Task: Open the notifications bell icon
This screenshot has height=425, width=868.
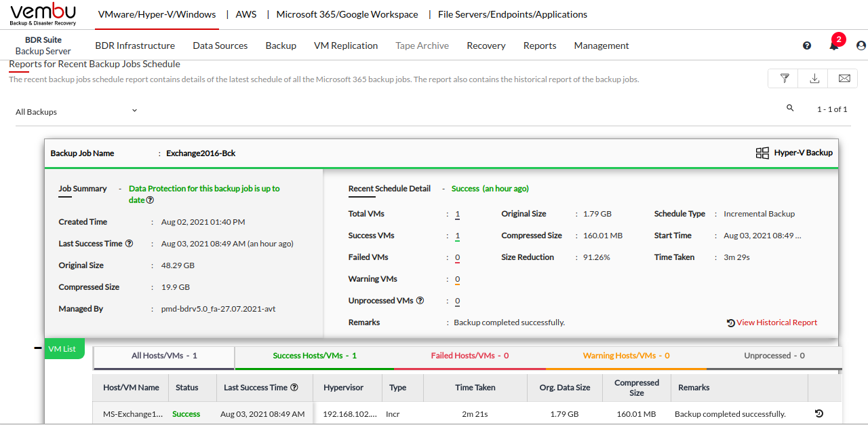Action: (833, 45)
